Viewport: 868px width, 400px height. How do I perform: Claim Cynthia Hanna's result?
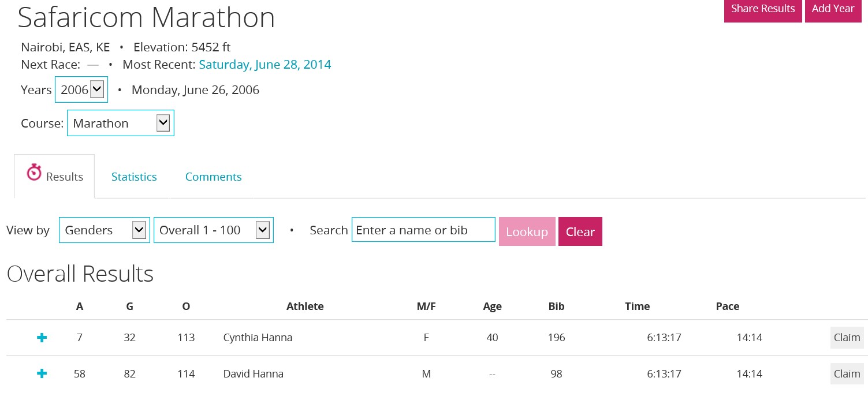click(x=847, y=338)
